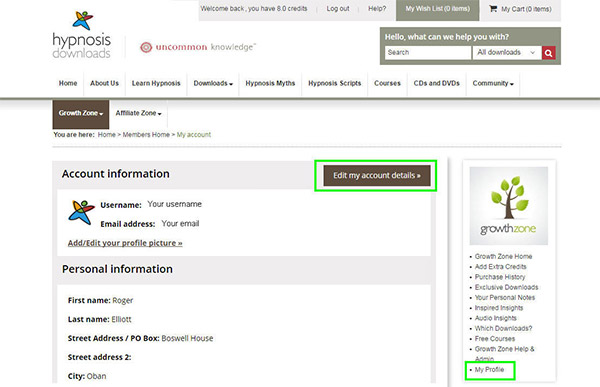Viewport: 600px width, 387px height.
Task: Click My account breadcrumb
Action: [194, 135]
